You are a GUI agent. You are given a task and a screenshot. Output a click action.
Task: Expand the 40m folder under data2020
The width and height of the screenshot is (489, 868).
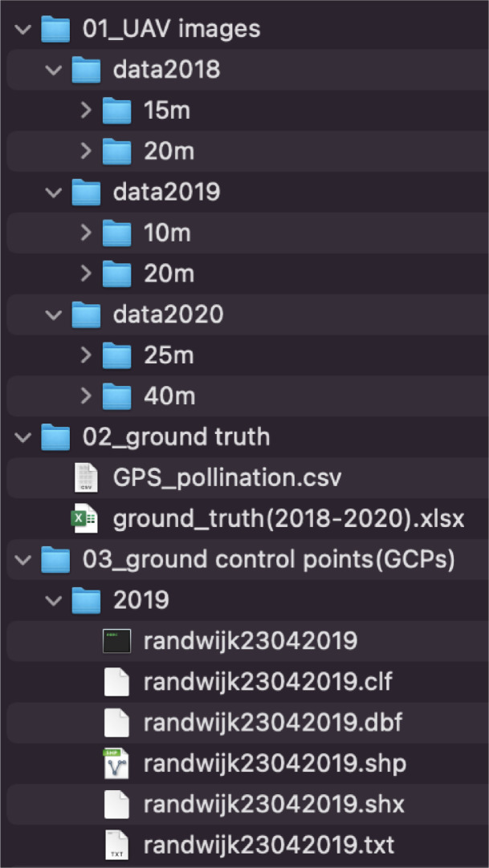(87, 396)
